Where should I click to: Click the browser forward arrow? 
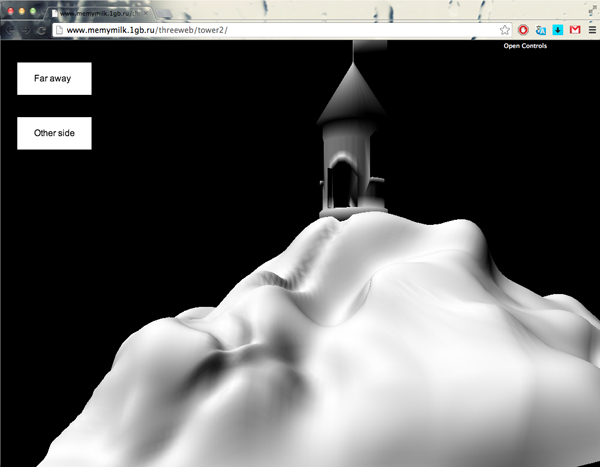pos(24,30)
